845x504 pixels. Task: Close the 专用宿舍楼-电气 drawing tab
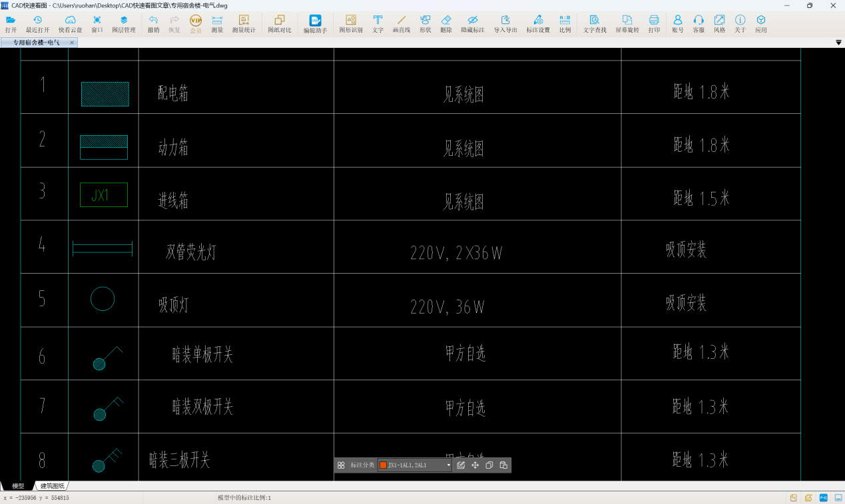72,43
